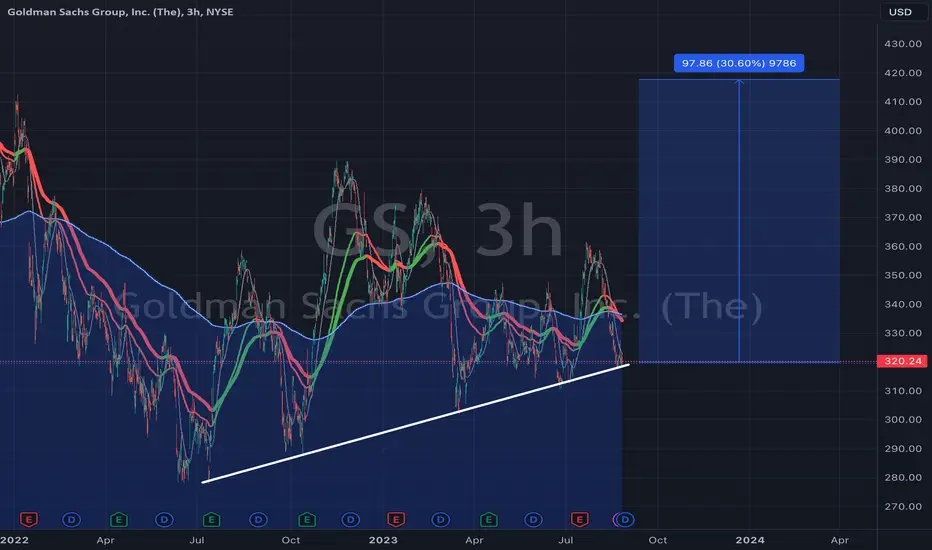Open green earnings marker near Jul 2022
This screenshot has height=550, width=932.
click(212, 520)
